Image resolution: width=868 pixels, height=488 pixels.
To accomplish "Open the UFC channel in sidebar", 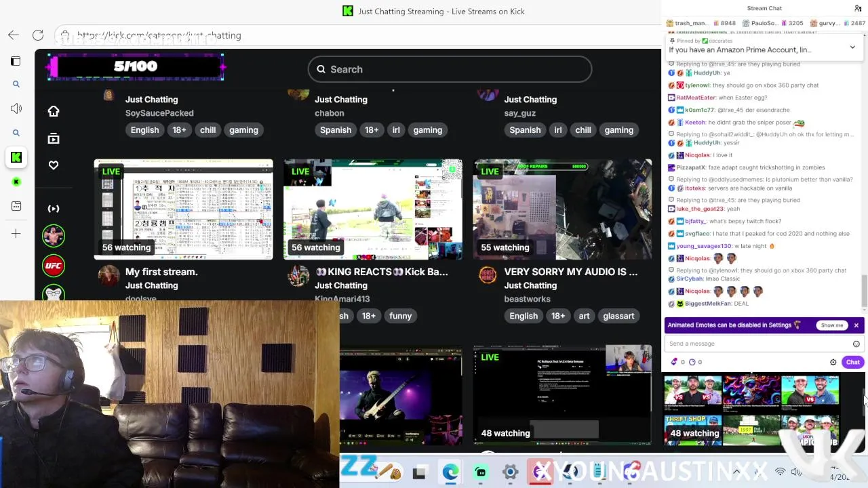I will click(x=54, y=266).
